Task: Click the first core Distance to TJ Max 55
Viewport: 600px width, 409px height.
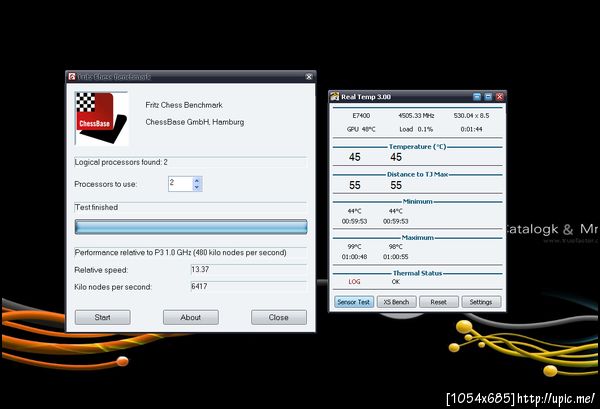Action: pos(355,185)
